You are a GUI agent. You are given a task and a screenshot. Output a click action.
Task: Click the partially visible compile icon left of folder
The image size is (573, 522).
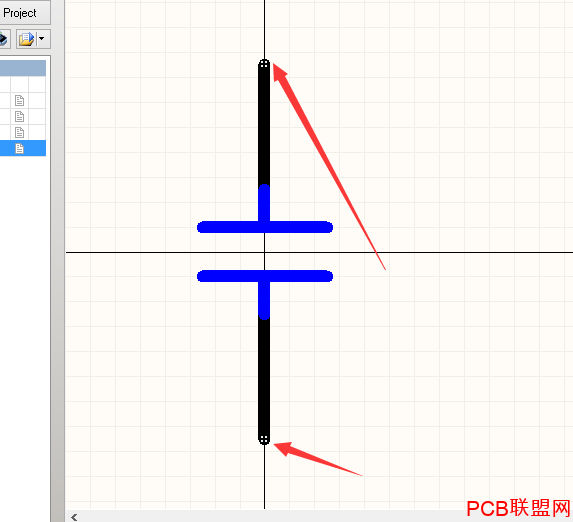coord(4,39)
